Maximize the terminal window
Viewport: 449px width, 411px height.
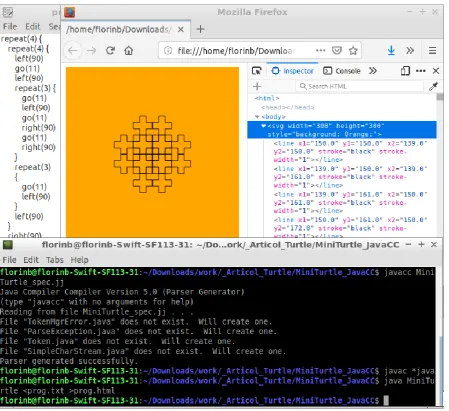click(x=421, y=244)
